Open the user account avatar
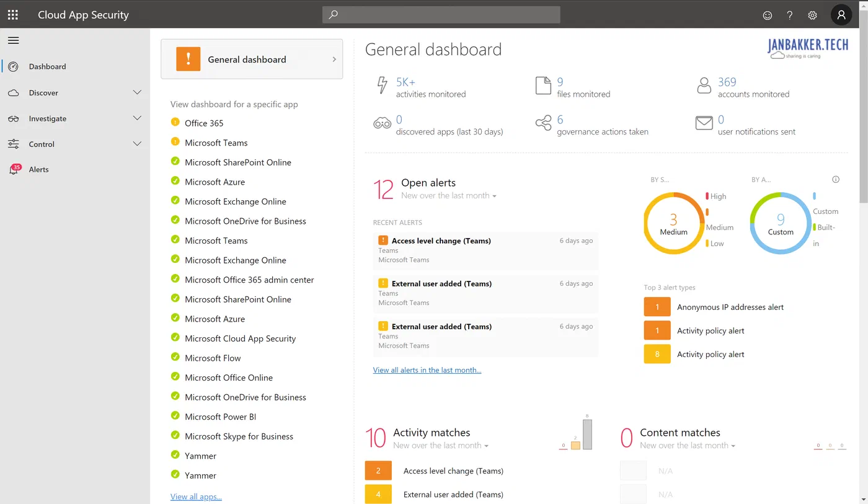 click(x=841, y=15)
